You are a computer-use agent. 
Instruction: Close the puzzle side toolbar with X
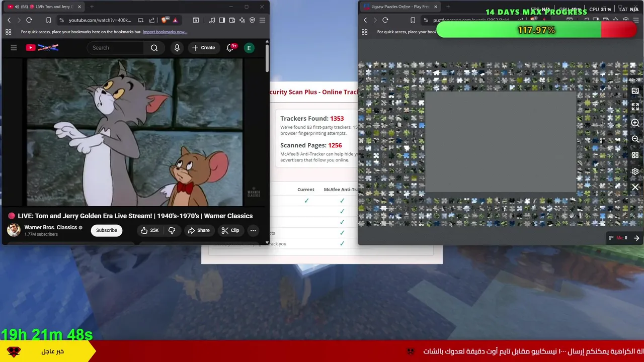[x=635, y=187]
